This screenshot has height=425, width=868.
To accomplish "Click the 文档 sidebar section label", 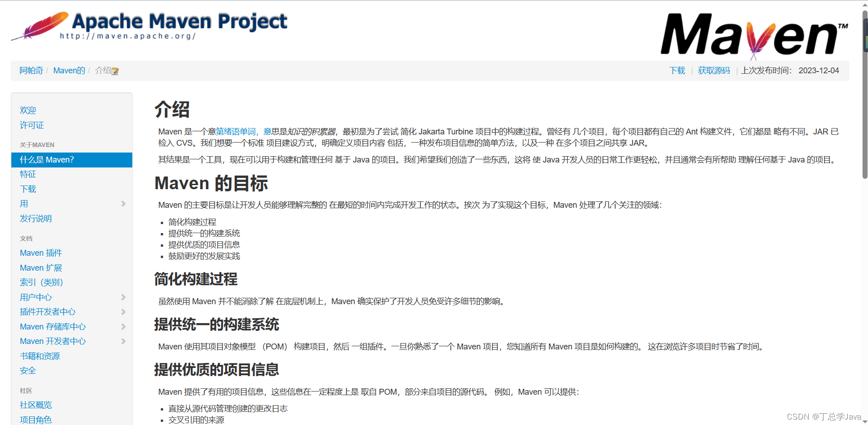I will pos(26,239).
